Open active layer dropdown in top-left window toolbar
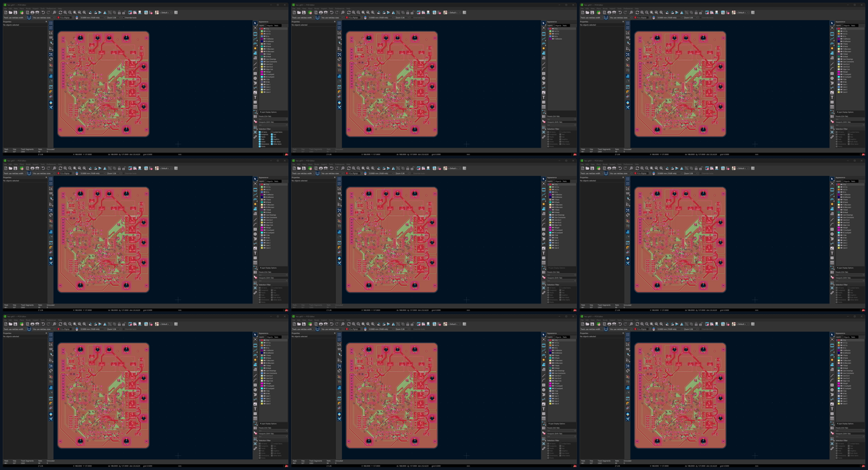This screenshot has width=868, height=470. click(x=64, y=17)
